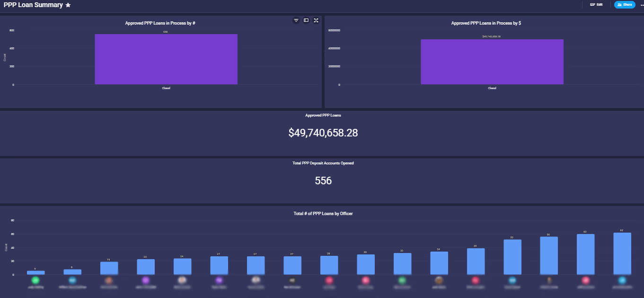Select the officer bar labeled 5
This screenshot has height=298, width=644.
click(35, 272)
